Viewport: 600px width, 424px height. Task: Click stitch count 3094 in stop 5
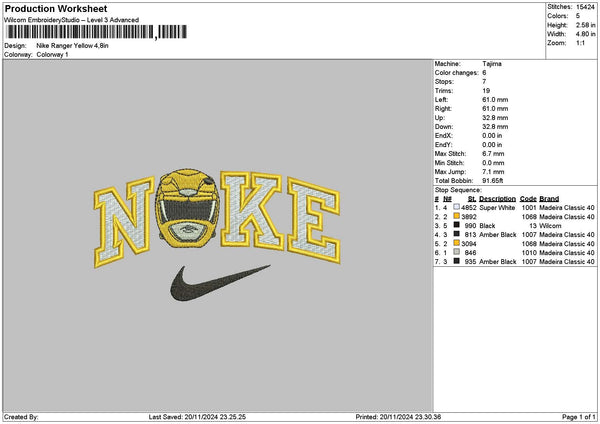469,244
